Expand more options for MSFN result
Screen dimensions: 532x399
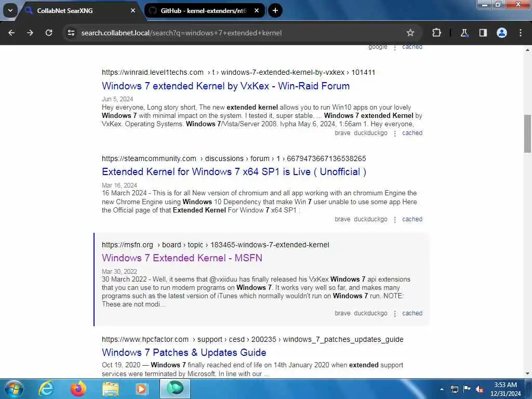coord(395,313)
